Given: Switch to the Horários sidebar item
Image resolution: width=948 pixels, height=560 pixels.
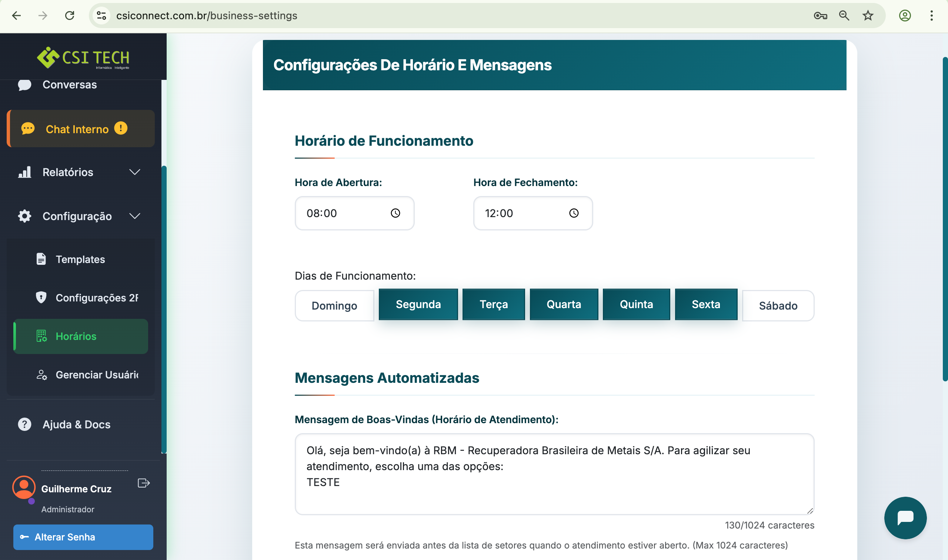Looking at the screenshot, I should click(76, 336).
